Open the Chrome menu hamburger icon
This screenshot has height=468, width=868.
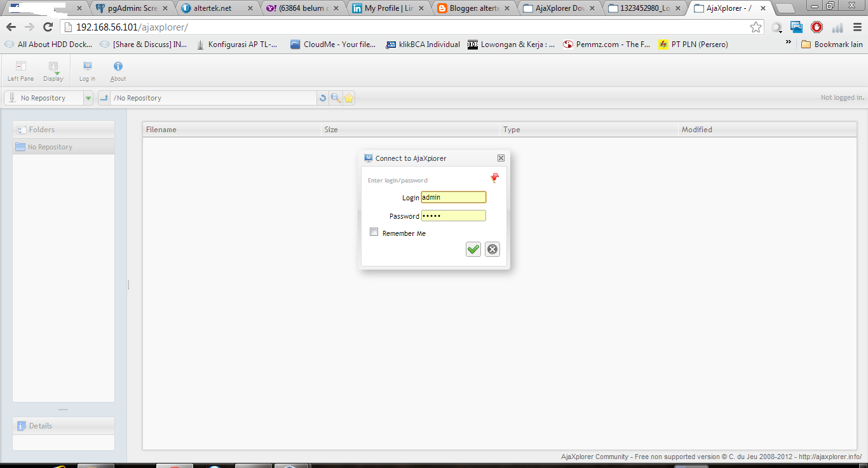click(857, 27)
